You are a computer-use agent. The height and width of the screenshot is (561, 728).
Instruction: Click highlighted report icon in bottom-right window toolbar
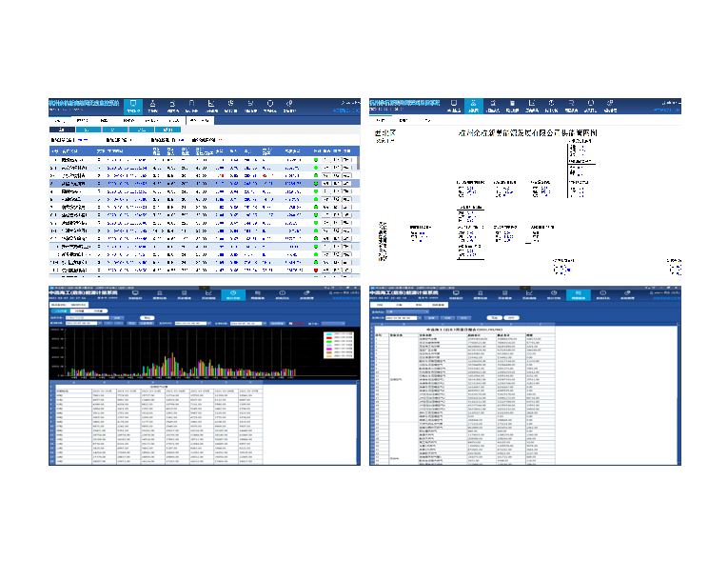pyautogui.click(x=578, y=294)
